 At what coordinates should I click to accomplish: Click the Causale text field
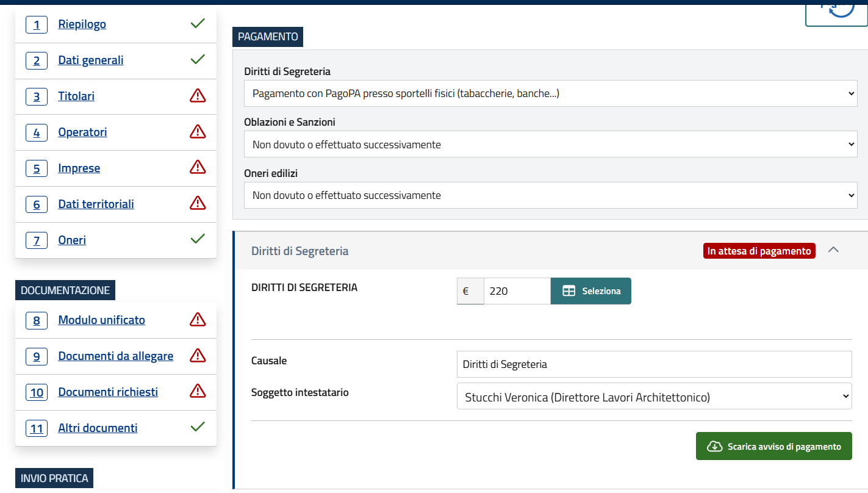coord(654,364)
